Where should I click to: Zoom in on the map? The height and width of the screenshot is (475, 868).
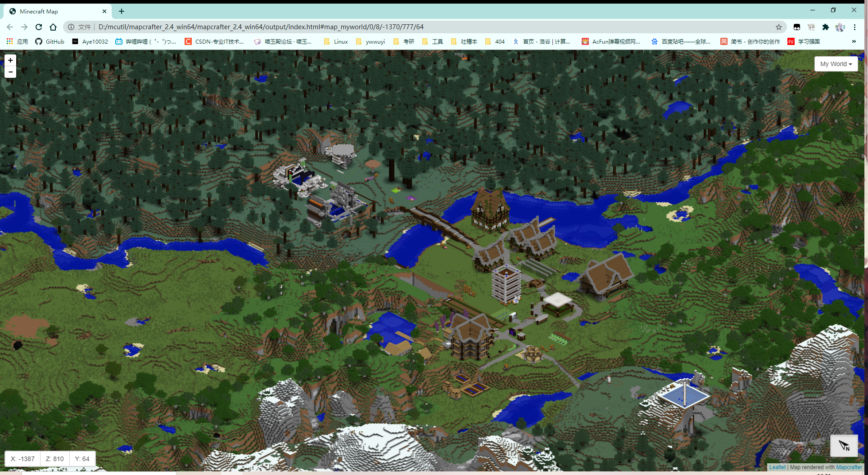(x=10, y=60)
